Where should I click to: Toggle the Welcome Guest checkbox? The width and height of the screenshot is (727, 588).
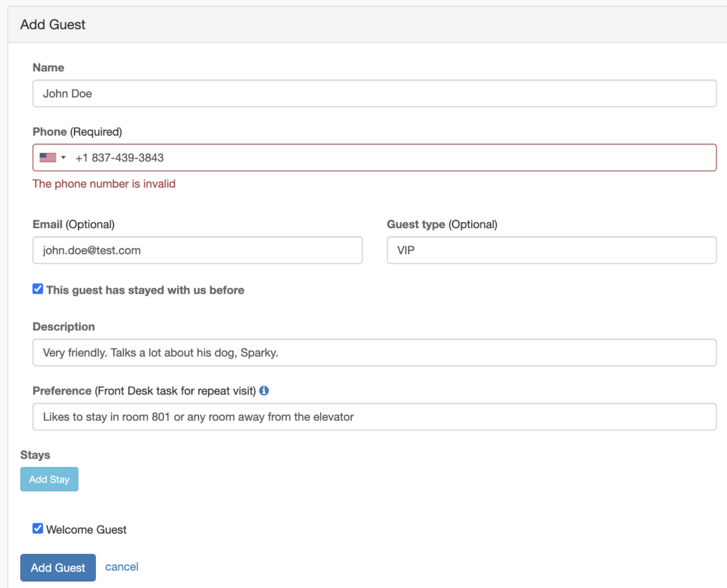click(x=37, y=529)
